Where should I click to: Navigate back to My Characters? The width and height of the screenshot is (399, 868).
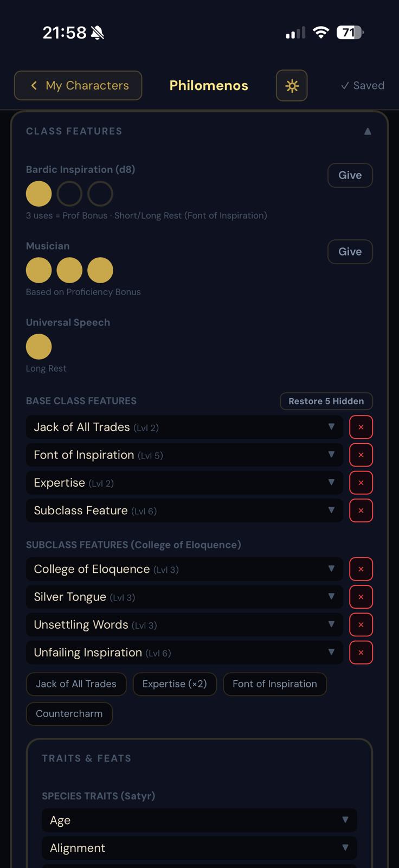(x=78, y=85)
